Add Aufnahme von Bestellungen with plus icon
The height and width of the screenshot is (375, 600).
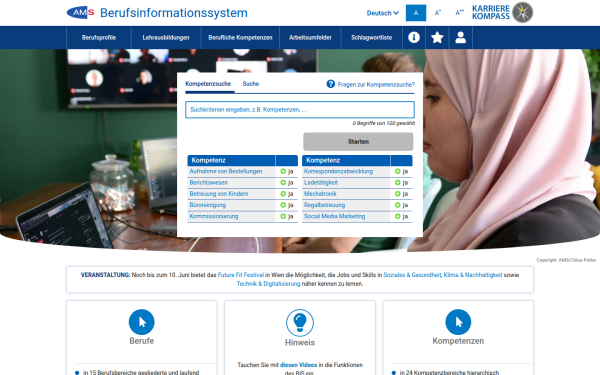(x=283, y=171)
